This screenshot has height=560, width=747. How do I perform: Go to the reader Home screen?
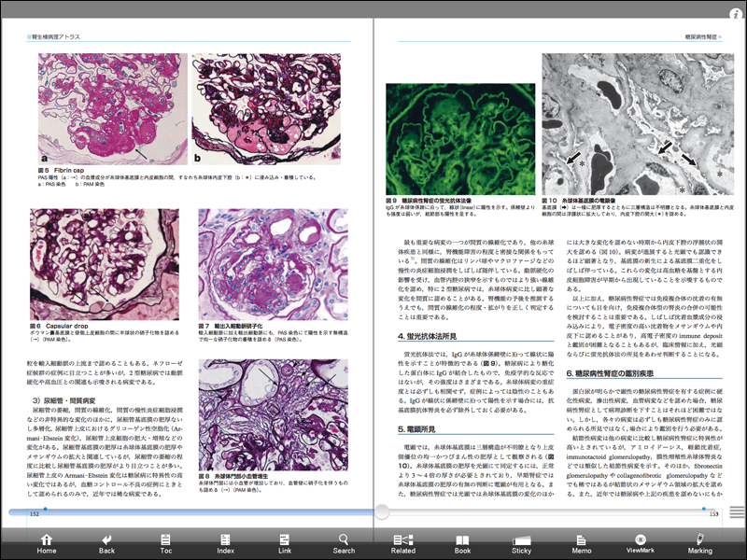tap(45, 541)
